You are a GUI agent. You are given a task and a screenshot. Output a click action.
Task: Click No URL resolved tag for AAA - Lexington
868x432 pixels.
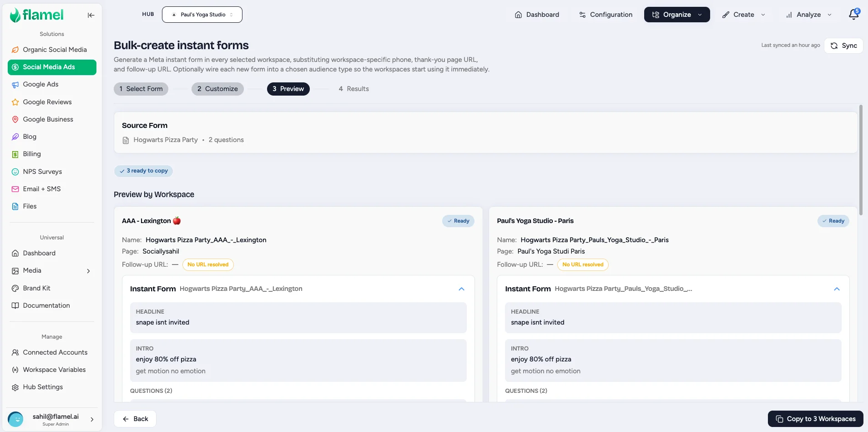(x=208, y=264)
